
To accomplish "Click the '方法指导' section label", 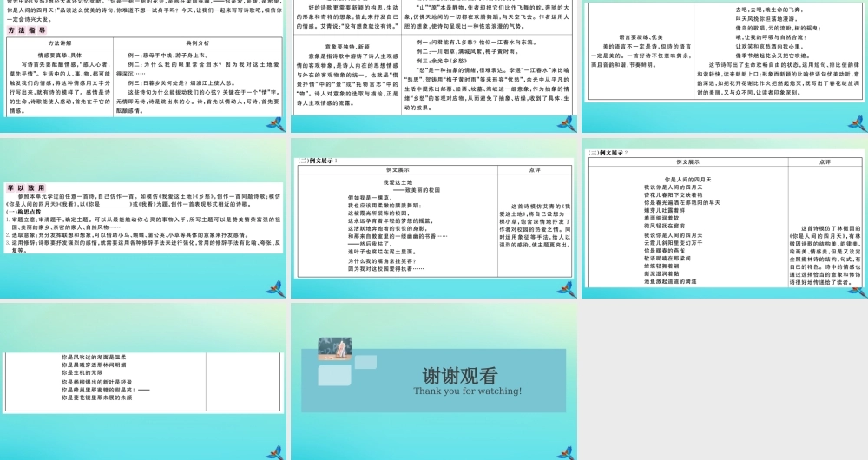I will pos(27,30).
